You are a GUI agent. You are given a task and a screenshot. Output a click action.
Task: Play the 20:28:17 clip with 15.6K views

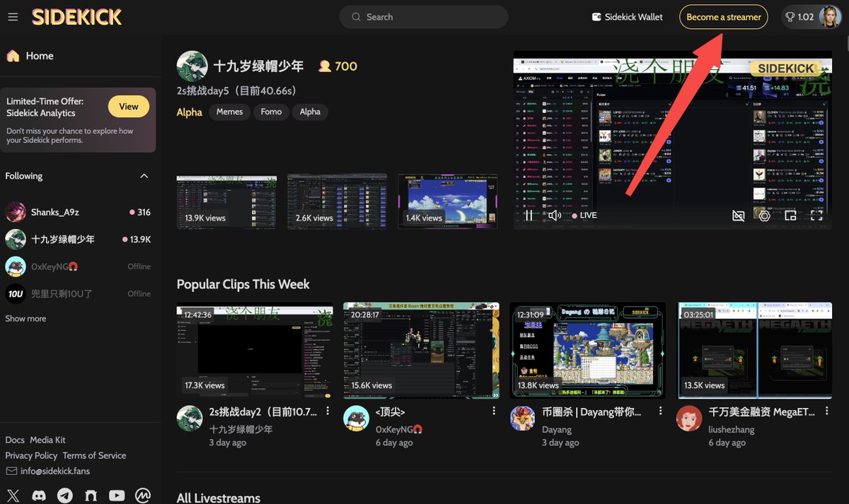(x=422, y=350)
